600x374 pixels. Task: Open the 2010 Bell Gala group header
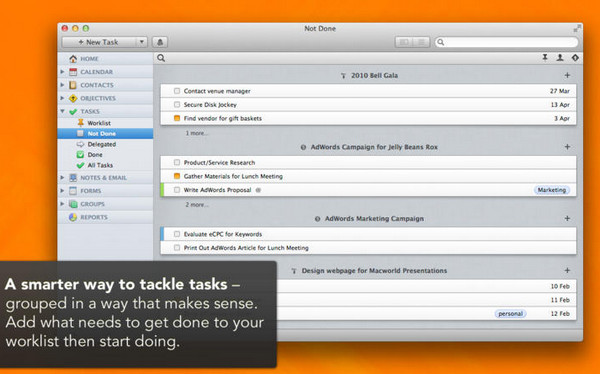pyautogui.click(x=374, y=75)
